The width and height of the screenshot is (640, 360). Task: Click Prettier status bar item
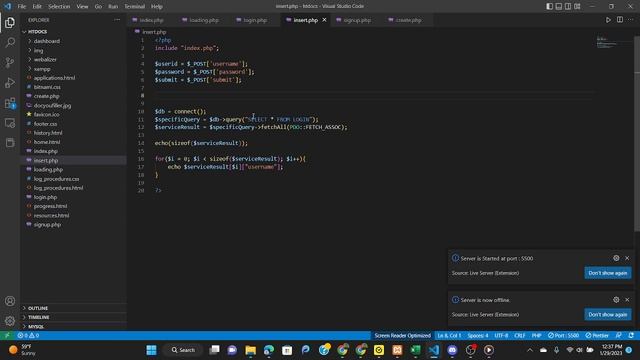(597, 336)
